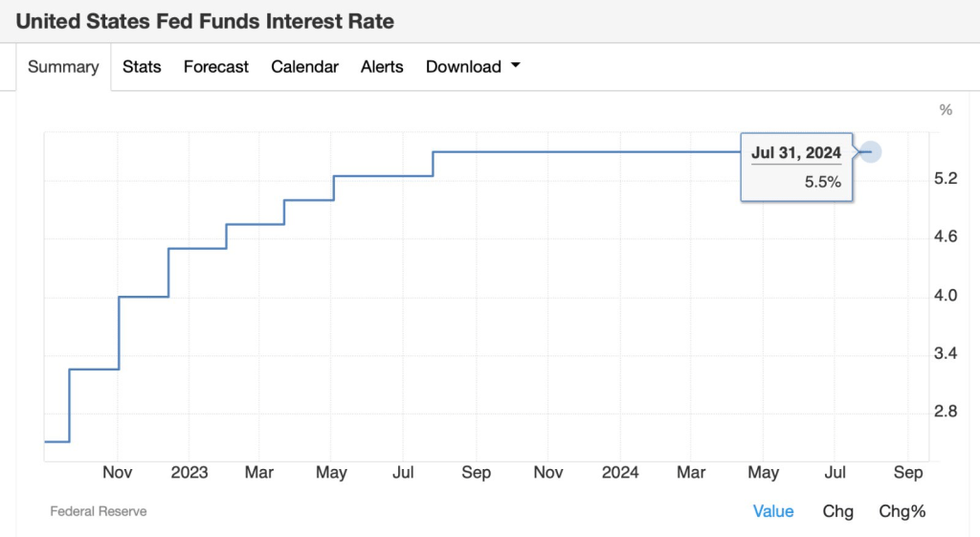Click the 4.0 y-axis label

click(946, 295)
